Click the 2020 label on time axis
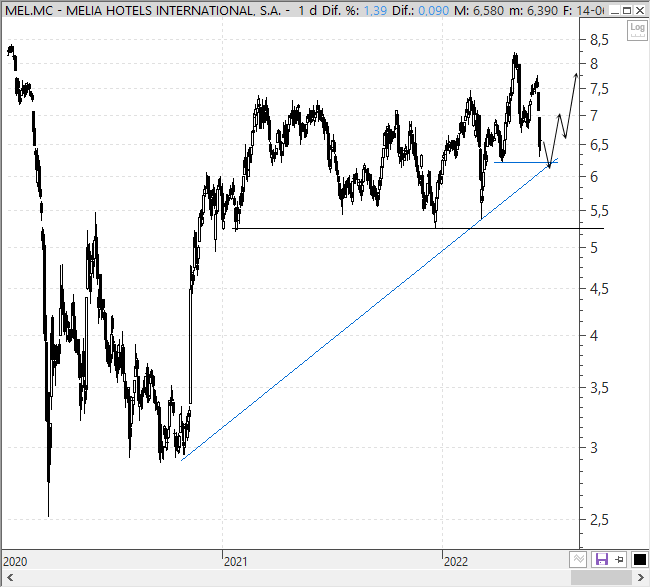 [15, 562]
